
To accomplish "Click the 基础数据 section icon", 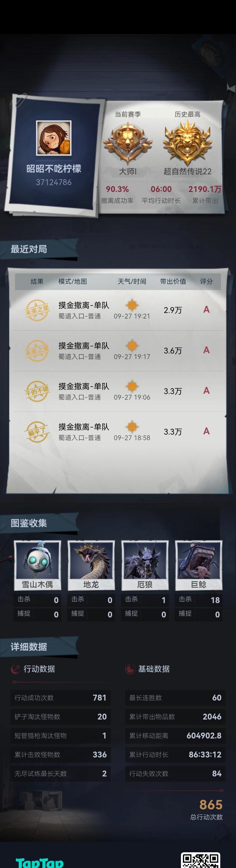I will (130, 669).
